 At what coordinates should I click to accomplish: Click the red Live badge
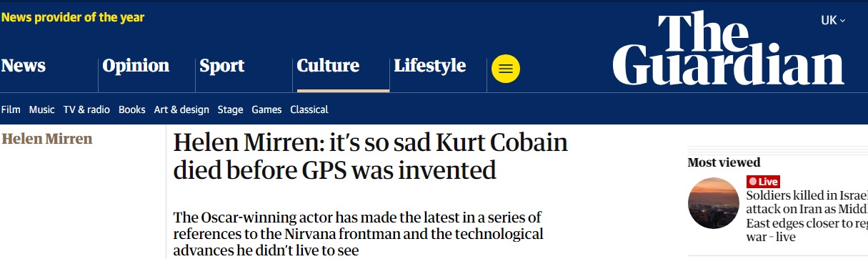pyautogui.click(x=763, y=182)
